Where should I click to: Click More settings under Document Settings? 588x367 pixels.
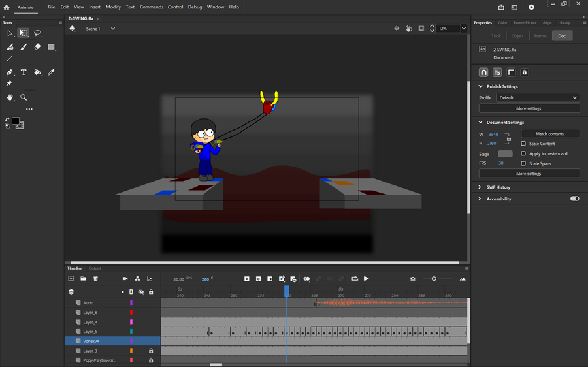[x=529, y=174]
